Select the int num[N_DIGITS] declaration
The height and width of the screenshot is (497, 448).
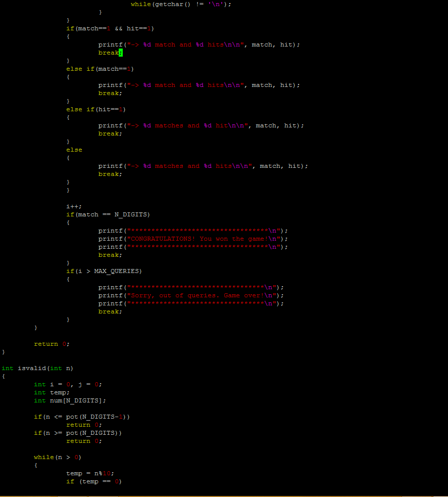[68, 400]
